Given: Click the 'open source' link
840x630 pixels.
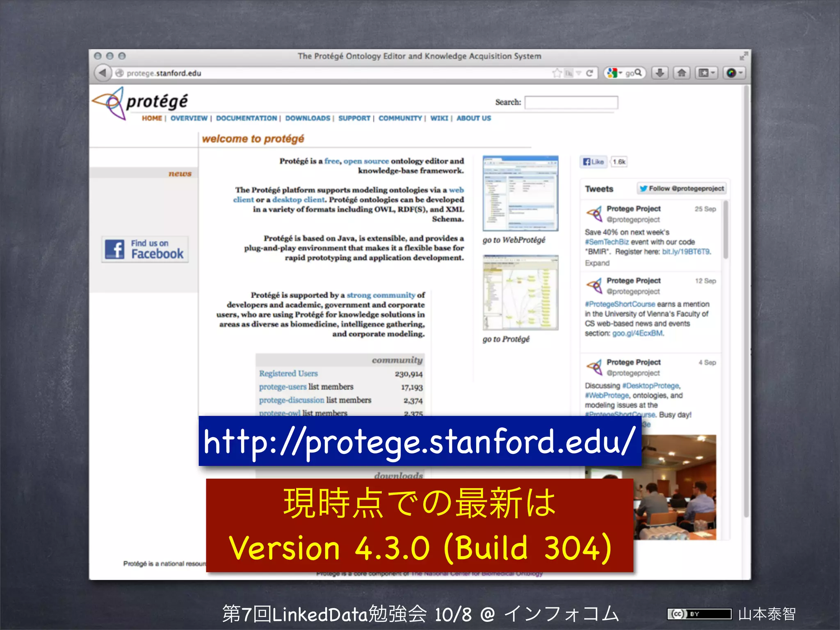Looking at the screenshot, I should pos(366,161).
